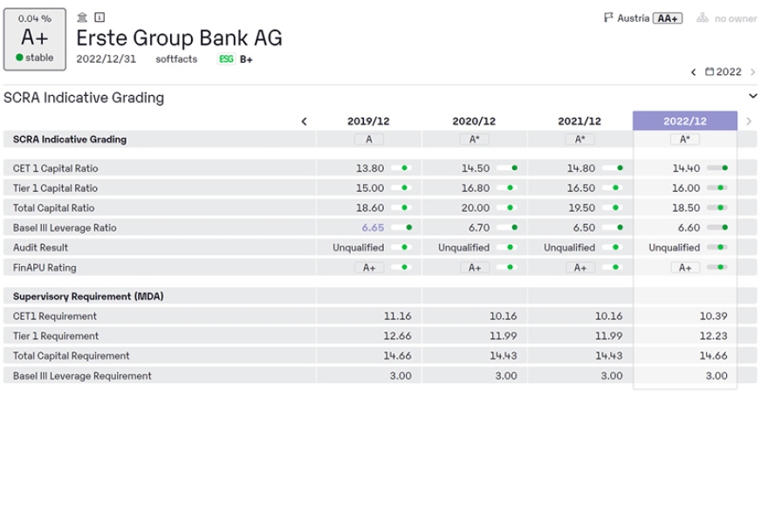The height and width of the screenshot is (532, 768).
Task: Open the A+ stable rating box
Action: (x=35, y=40)
